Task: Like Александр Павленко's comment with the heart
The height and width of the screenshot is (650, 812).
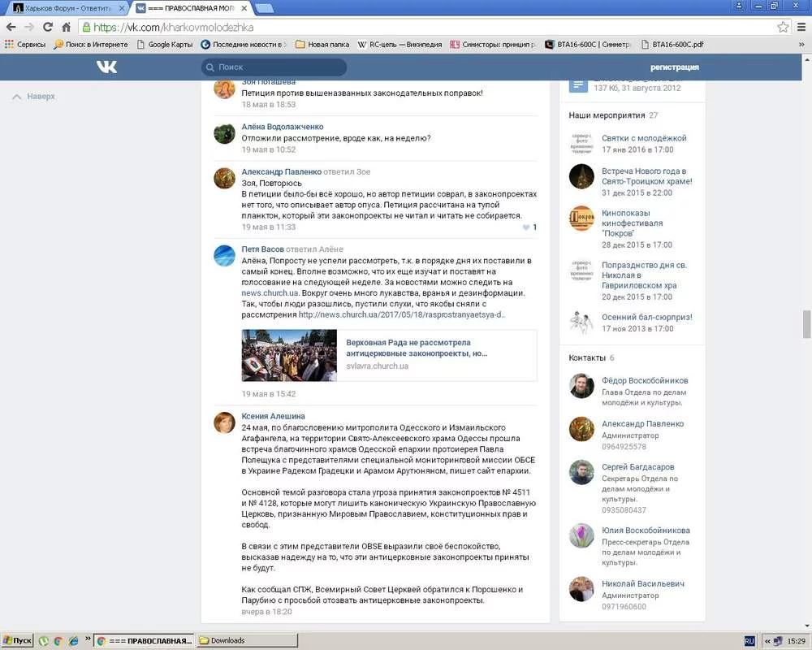Action: click(x=526, y=227)
